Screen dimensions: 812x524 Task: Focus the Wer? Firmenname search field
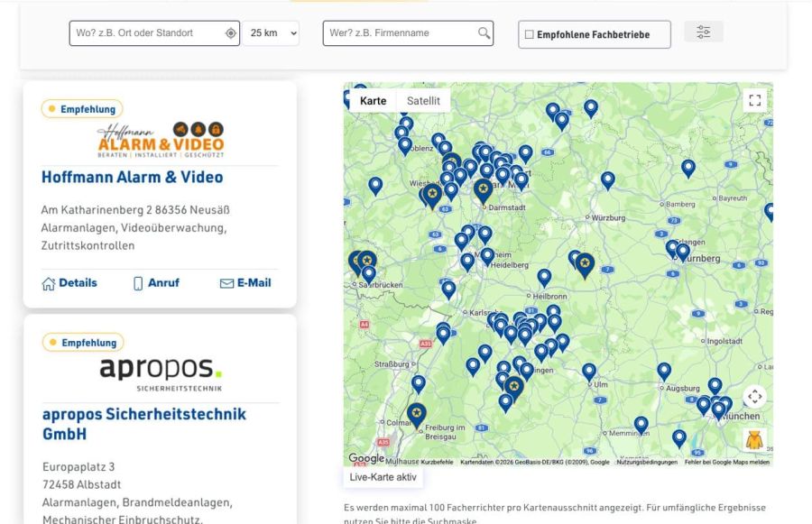click(408, 33)
